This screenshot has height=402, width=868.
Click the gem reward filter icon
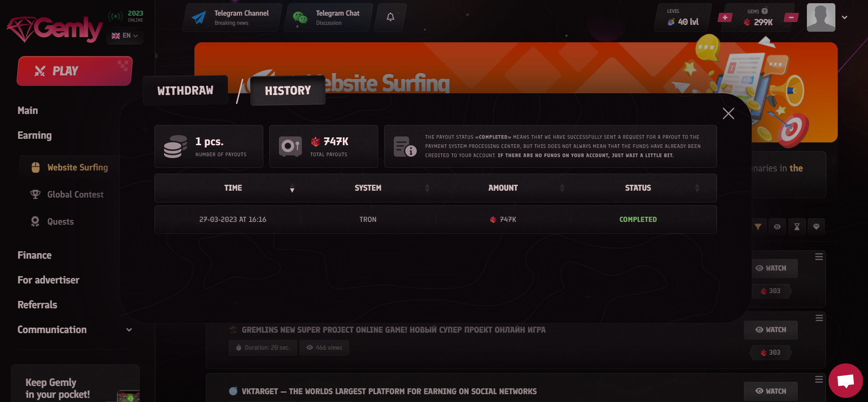pyautogui.click(x=816, y=226)
